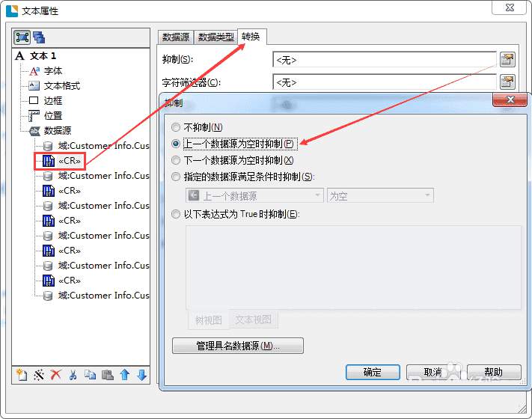Switch to the 数据源 tab
532x419 pixels.
[x=175, y=37]
